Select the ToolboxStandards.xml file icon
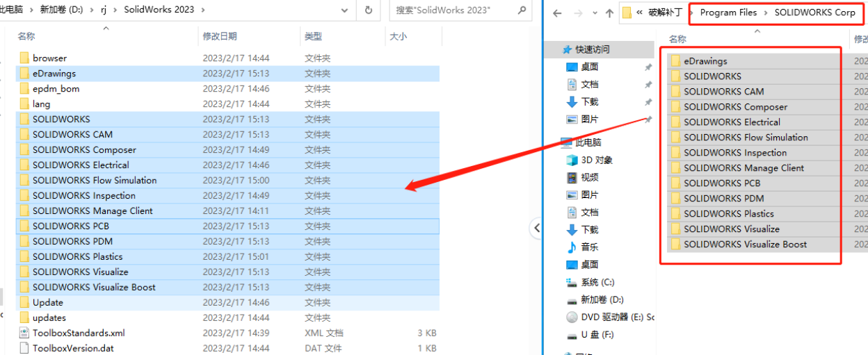This screenshot has width=868, height=355. [24, 333]
